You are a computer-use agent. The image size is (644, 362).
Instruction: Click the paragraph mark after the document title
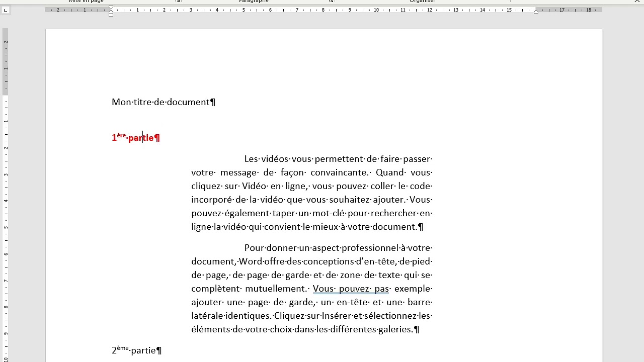click(x=213, y=102)
